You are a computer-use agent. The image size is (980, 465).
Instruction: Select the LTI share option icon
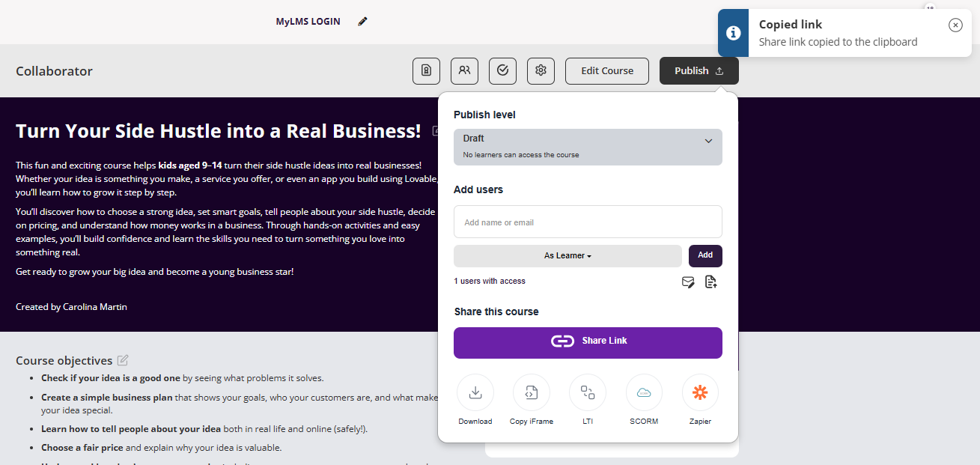(588, 393)
